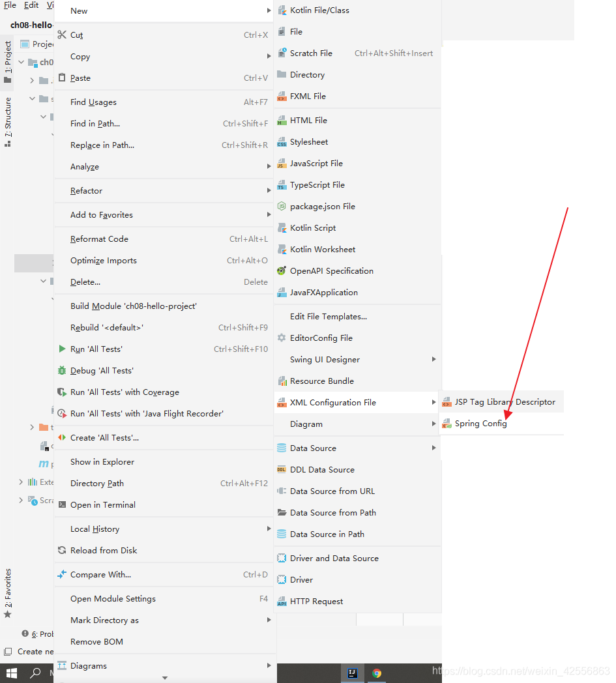Screen dimensions: 616x683
Task: Click IntelliJ IDEA icon in Windows taskbar
Action: click(353, 673)
